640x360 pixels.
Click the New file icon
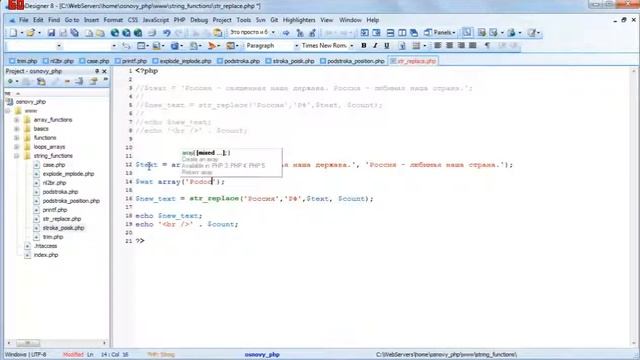(13, 33)
